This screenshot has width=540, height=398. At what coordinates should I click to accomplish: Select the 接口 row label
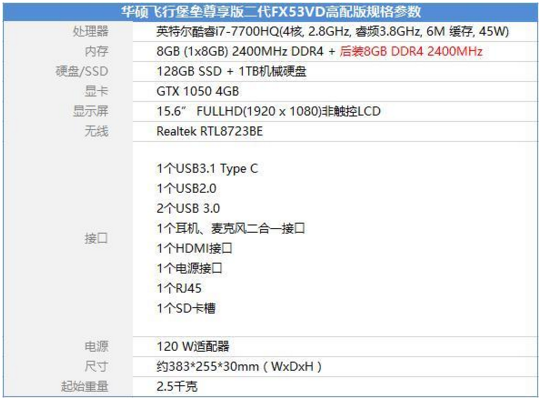pyautogui.click(x=96, y=238)
